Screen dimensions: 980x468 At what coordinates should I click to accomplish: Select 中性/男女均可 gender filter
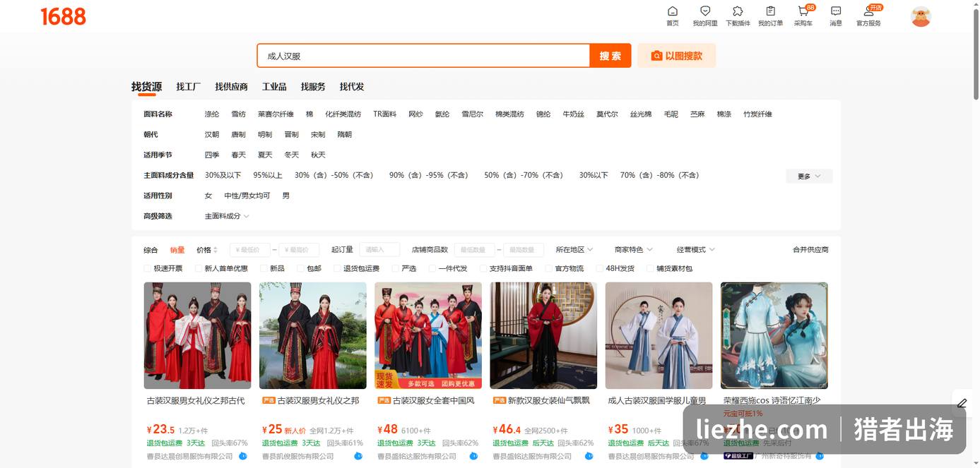click(247, 196)
